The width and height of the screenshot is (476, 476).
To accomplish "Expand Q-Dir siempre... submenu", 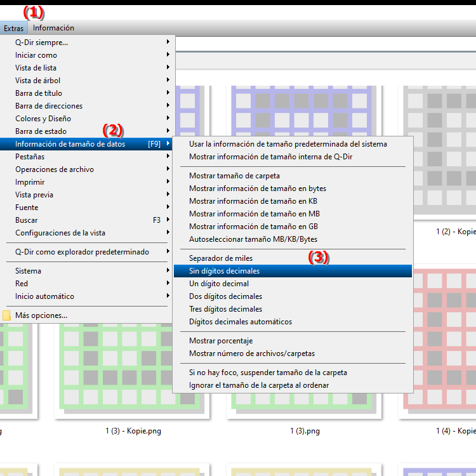I will [87, 42].
